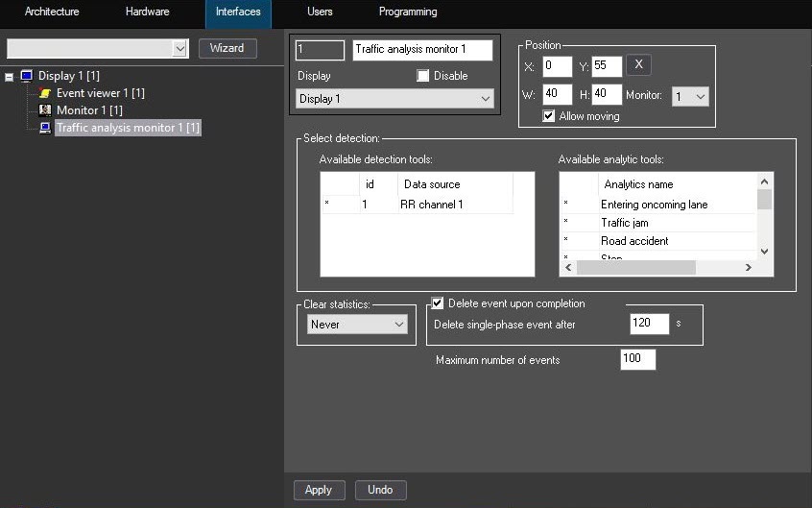Image resolution: width=812 pixels, height=508 pixels.
Task: Click analytics list scroll up arrow
Action: click(764, 181)
